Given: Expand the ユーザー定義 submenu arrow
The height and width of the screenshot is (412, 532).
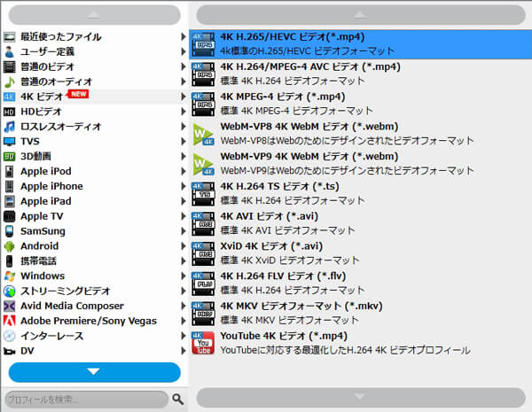Looking at the screenshot, I should click(x=184, y=51).
